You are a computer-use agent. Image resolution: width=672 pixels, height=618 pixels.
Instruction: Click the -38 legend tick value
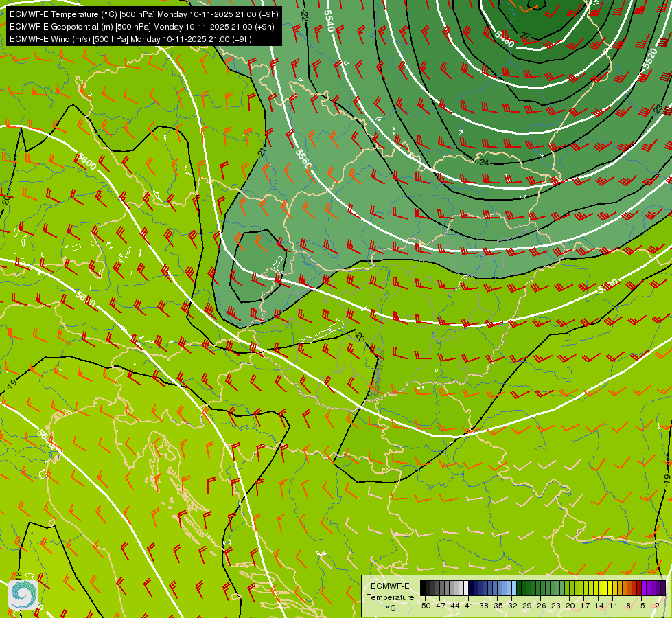pos(482,606)
